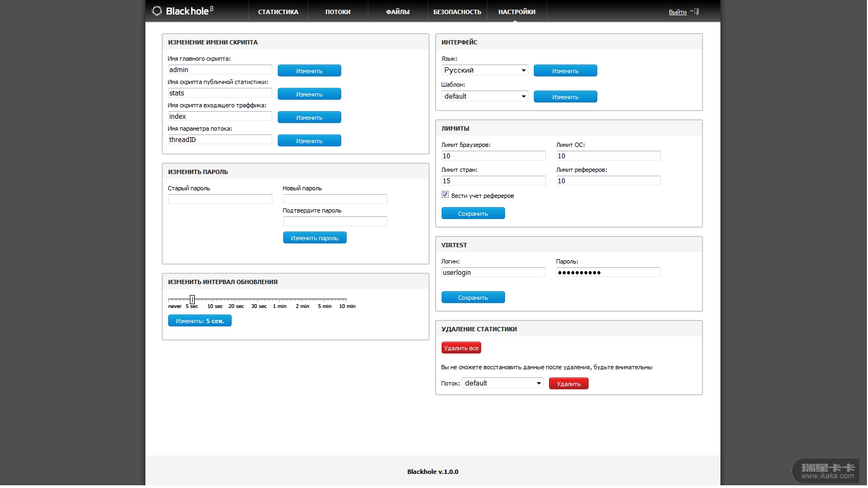Click the Blackhole logo icon
The width and height of the screenshot is (868, 488).
coord(157,11)
